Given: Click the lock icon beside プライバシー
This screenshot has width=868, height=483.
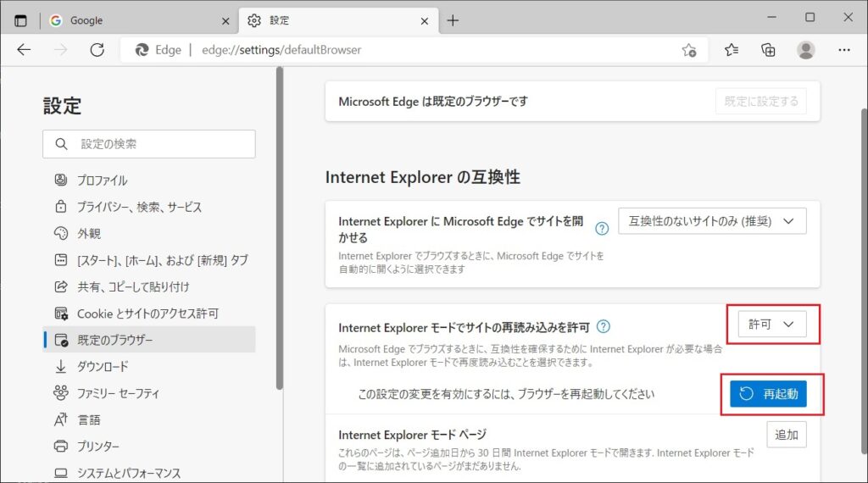Looking at the screenshot, I should [x=61, y=207].
